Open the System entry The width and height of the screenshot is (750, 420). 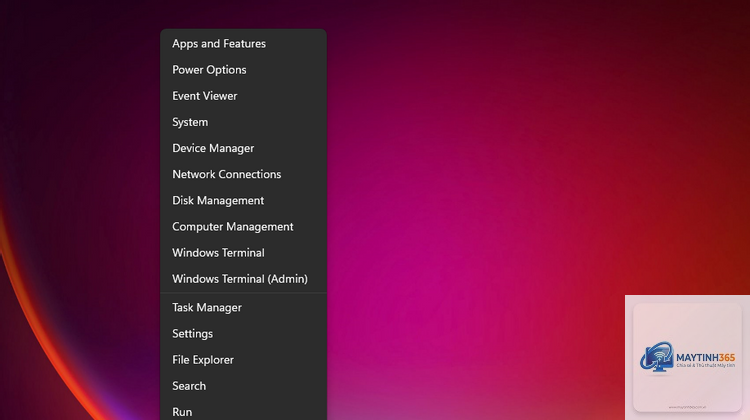pos(243,122)
